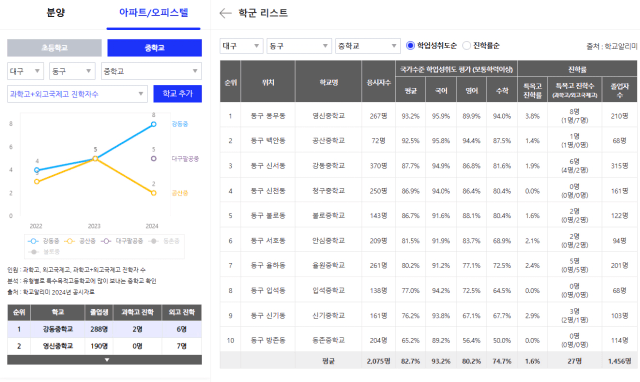Click the 중학교 blue button
640x382 pixels.
tap(154, 48)
